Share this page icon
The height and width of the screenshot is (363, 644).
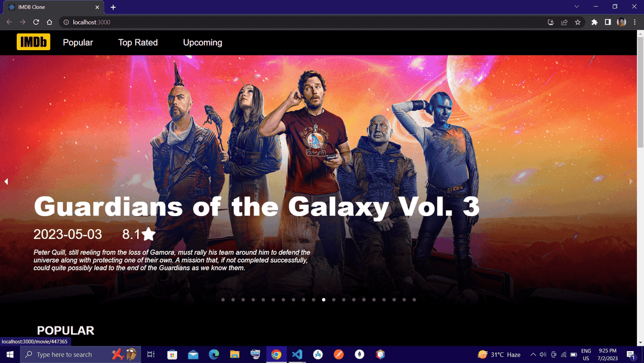[x=564, y=22]
